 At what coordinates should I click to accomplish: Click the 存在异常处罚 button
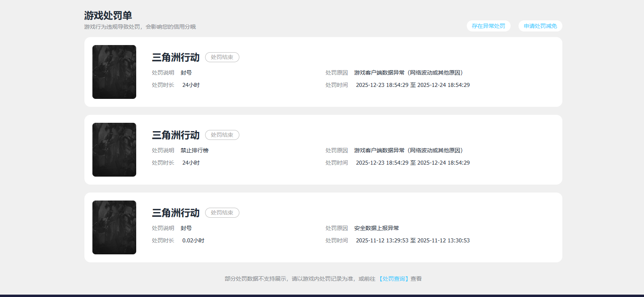(x=488, y=26)
